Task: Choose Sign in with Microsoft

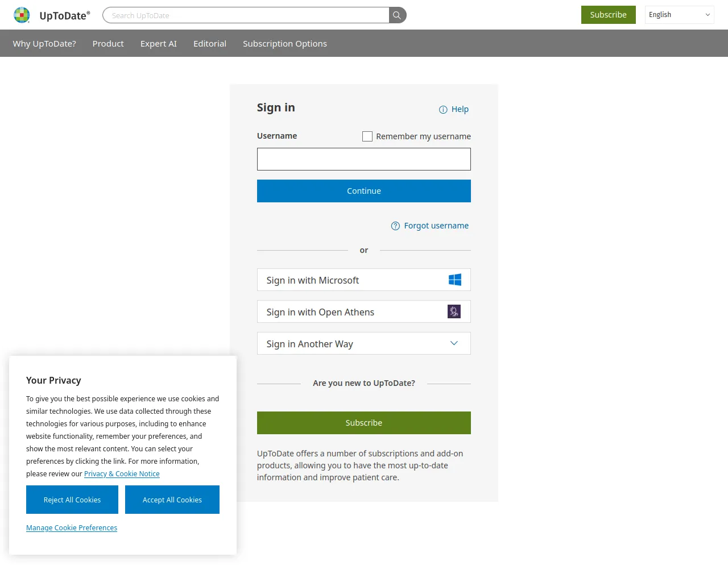Action: [x=364, y=280]
